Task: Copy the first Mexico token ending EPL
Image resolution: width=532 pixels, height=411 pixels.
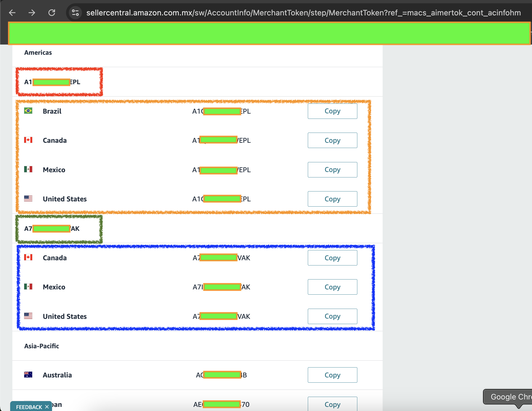Action: (x=332, y=170)
